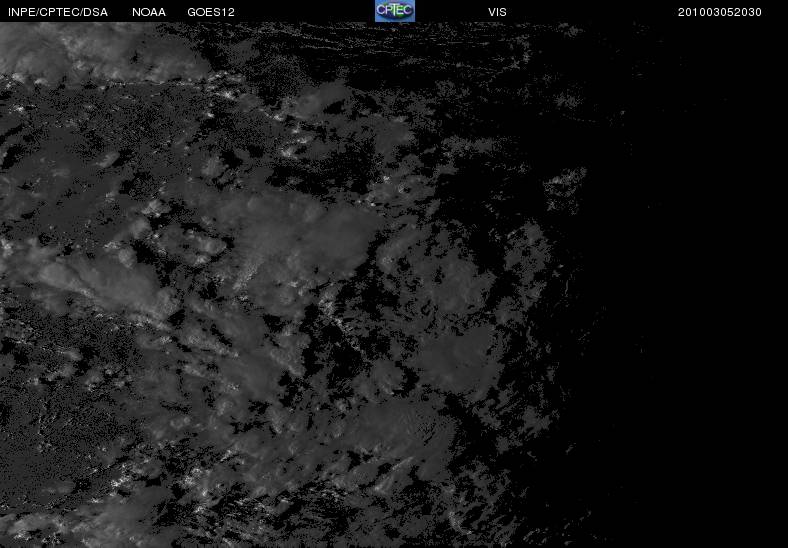The image size is (788, 548).
Task: Click the INPE/CPTEC/DSA header text
Action: [58, 12]
